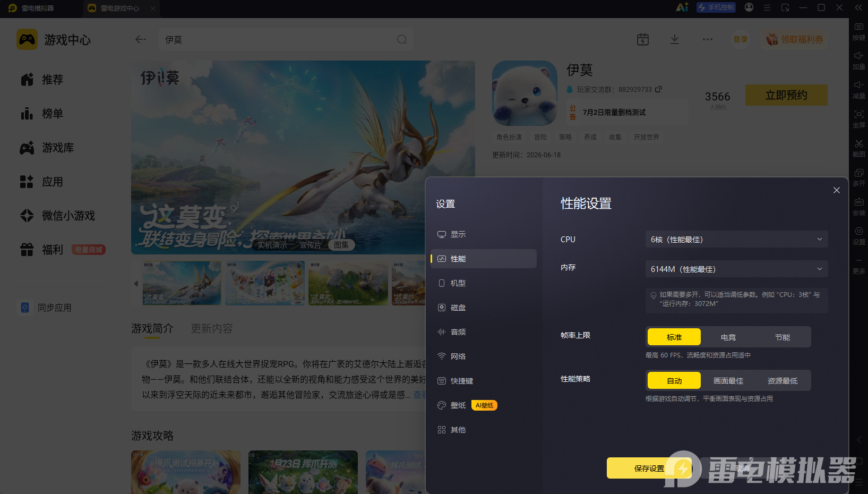Go to 微信小游戏 in sidebar
868x494 pixels.
57,216
